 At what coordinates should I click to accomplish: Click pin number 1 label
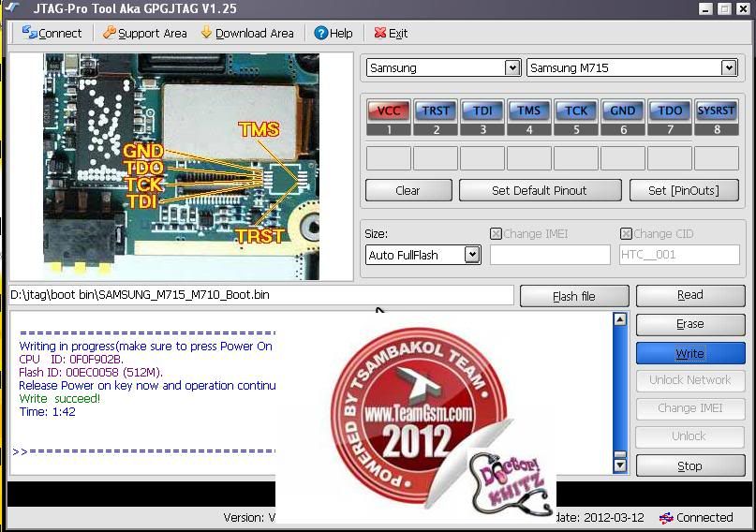pyautogui.click(x=389, y=129)
